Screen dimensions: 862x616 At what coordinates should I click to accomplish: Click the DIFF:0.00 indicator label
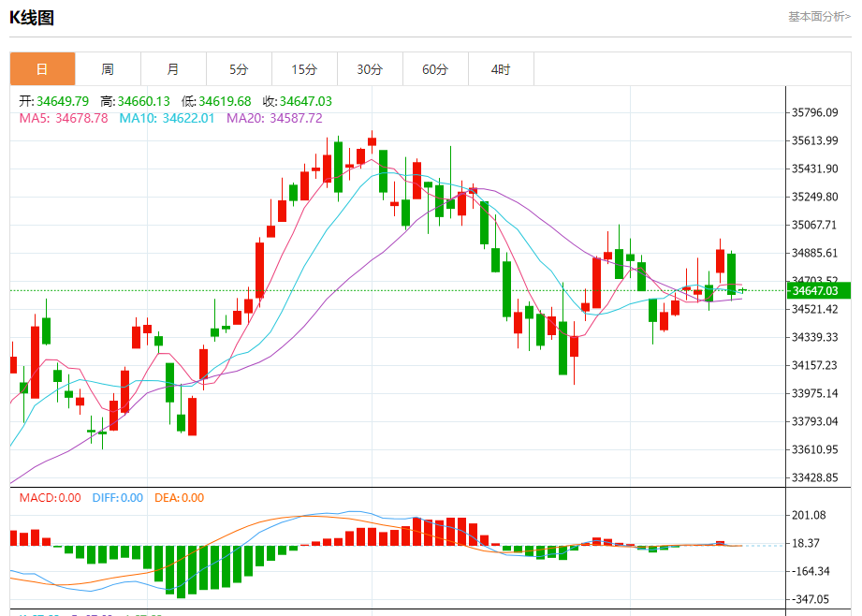[118, 498]
